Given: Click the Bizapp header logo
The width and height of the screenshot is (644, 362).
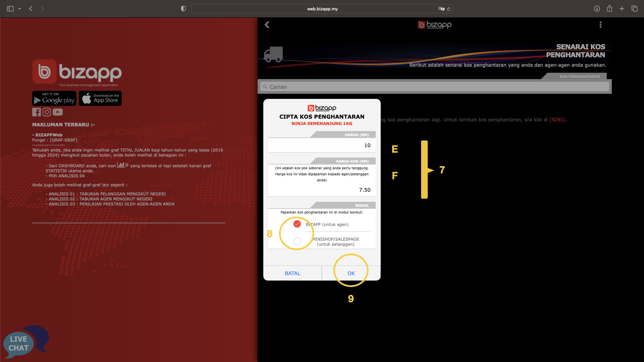Looking at the screenshot, I should click(x=434, y=25).
